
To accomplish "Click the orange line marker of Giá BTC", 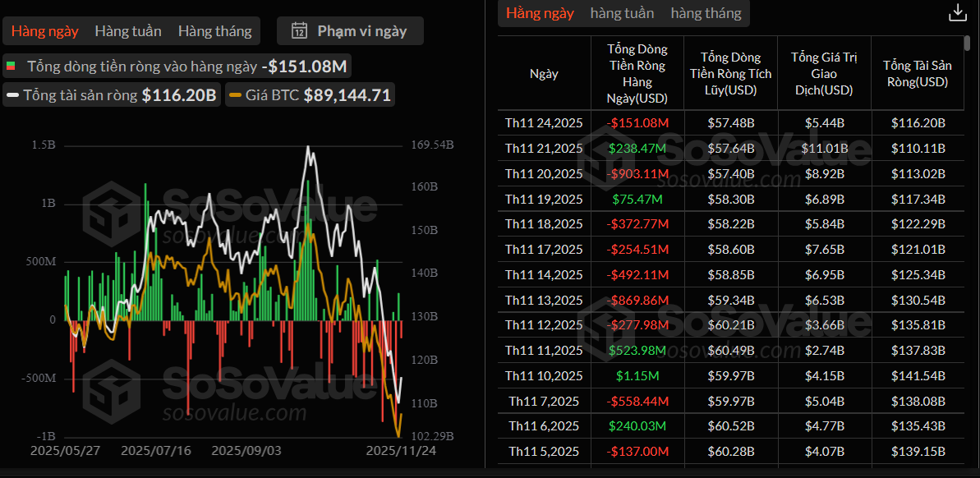I will (x=235, y=95).
